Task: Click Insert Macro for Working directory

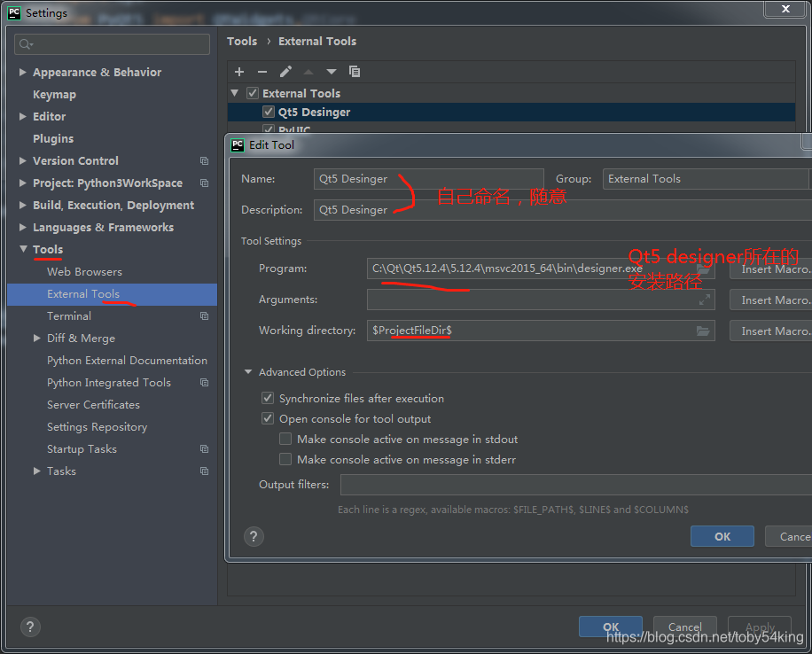Action: pyautogui.click(x=771, y=331)
